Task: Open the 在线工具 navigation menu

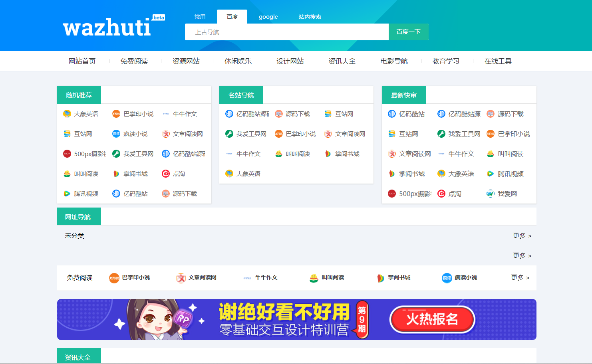Action: pyautogui.click(x=498, y=61)
